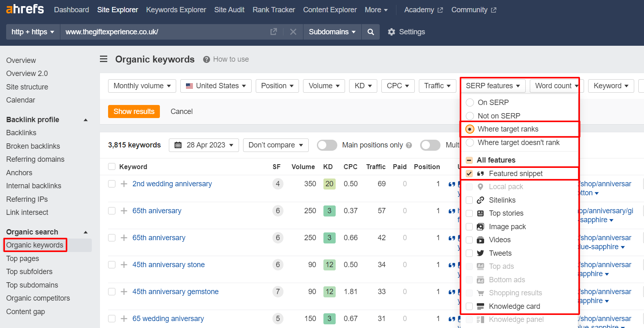The image size is (644, 328).
Task: Click the Ahrefs logo
Action: (x=25, y=9)
